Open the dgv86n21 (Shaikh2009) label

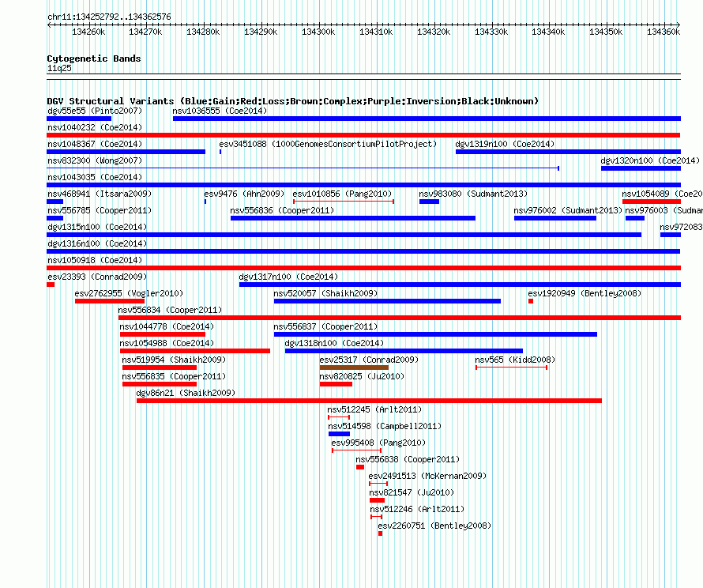186,393
